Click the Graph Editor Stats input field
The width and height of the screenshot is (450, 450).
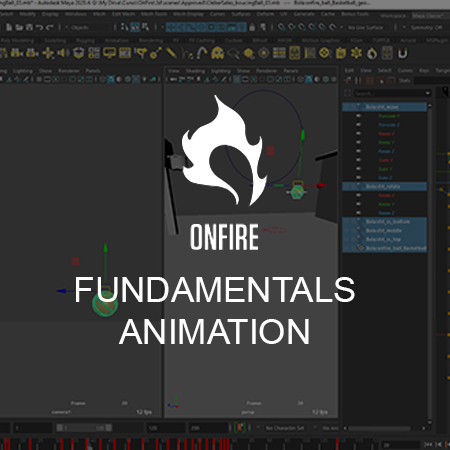[431, 80]
